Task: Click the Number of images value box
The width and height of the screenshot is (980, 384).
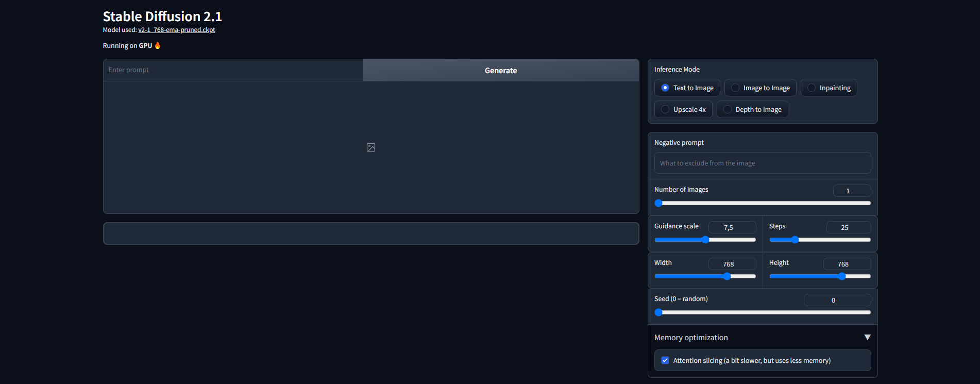Action: tap(852, 191)
